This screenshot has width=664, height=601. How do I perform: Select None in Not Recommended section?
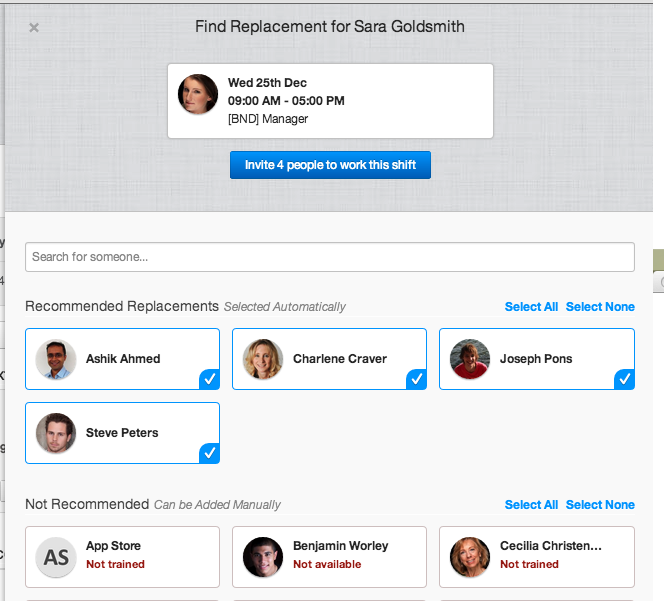(600, 505)
